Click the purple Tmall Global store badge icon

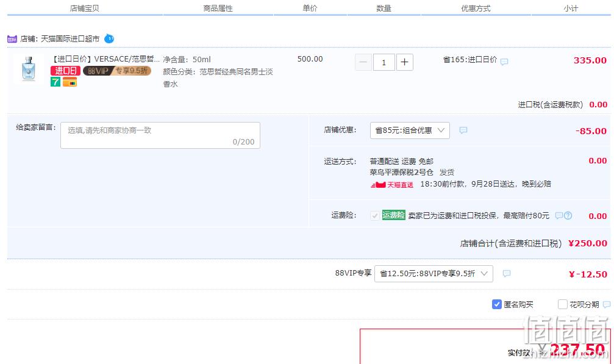(x=12, y=39)
